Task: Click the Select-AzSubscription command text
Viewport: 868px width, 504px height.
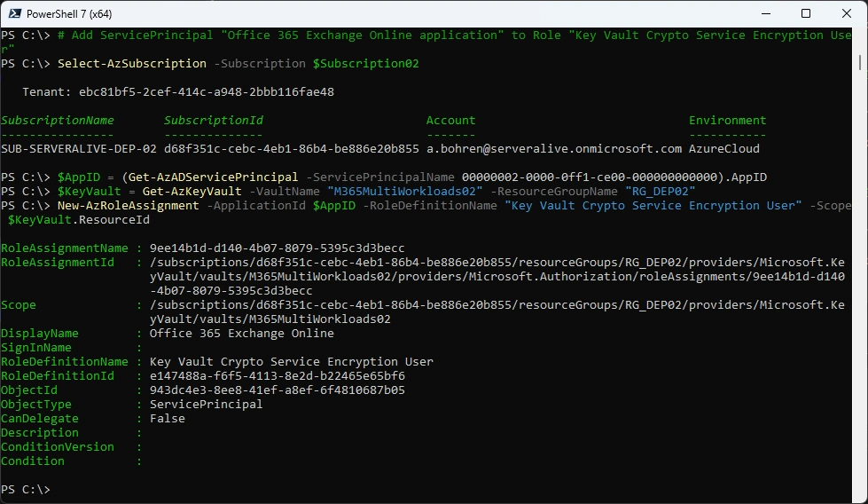Action: (x=132, y=64)
